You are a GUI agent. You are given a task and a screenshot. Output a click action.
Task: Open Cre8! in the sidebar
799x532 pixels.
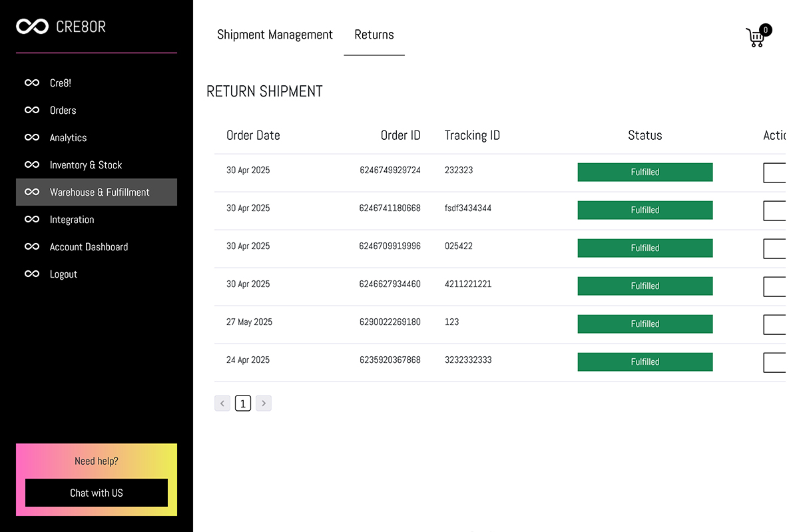click(x=97, y=83)
